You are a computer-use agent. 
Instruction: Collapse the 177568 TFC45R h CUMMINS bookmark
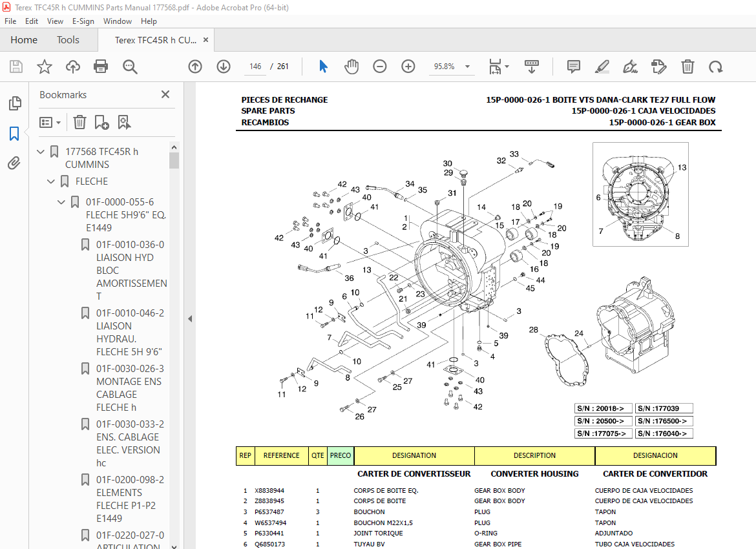pos(41,152)
